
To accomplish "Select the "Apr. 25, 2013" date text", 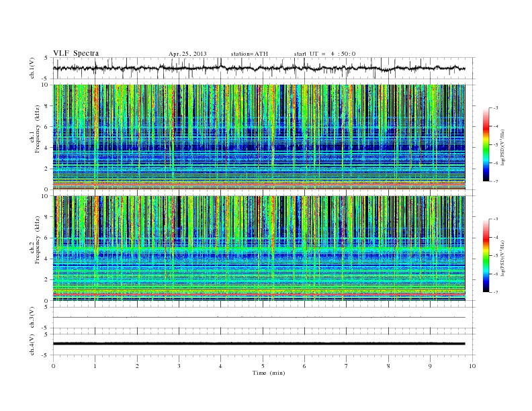I will point(187,54).
